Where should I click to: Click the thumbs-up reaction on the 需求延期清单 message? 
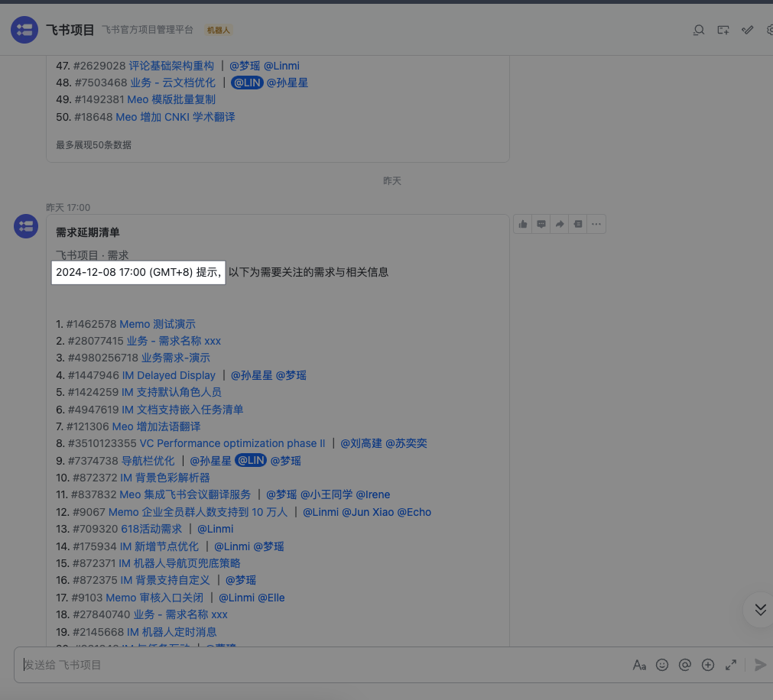pos(522,224)
